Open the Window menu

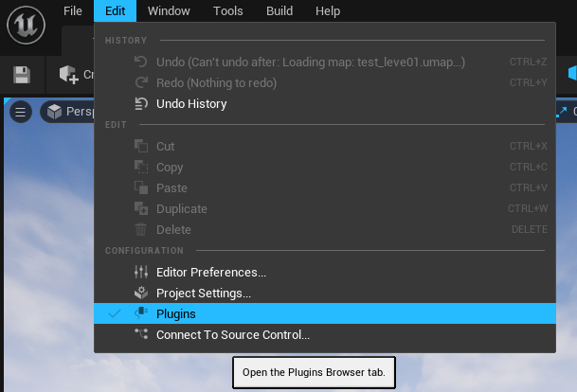point(169,11)
